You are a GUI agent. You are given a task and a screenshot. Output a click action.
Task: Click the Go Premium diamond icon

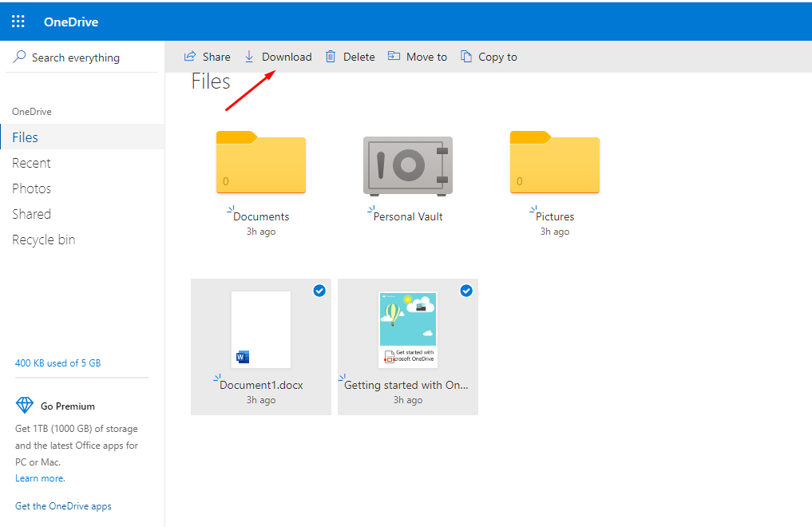coord(24,406)
